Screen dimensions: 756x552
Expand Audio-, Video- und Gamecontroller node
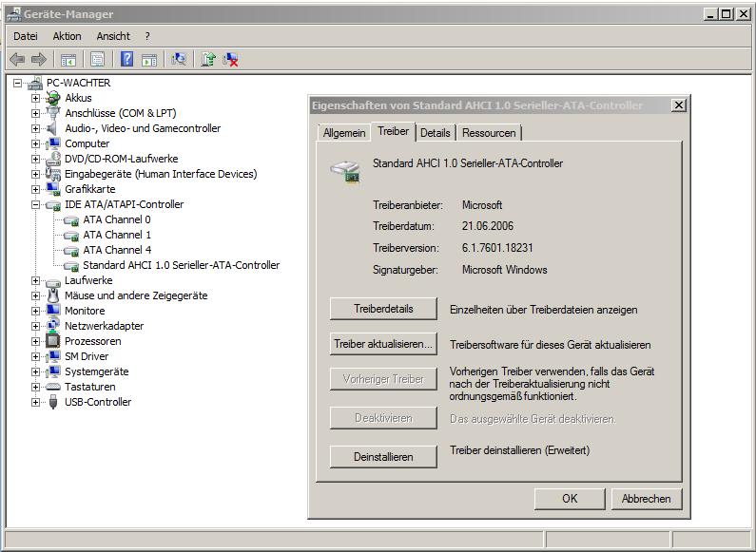(x=35, y=128)
